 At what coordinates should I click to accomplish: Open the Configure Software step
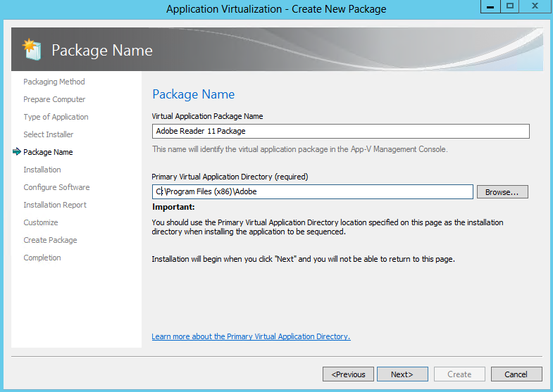point(56,187)
